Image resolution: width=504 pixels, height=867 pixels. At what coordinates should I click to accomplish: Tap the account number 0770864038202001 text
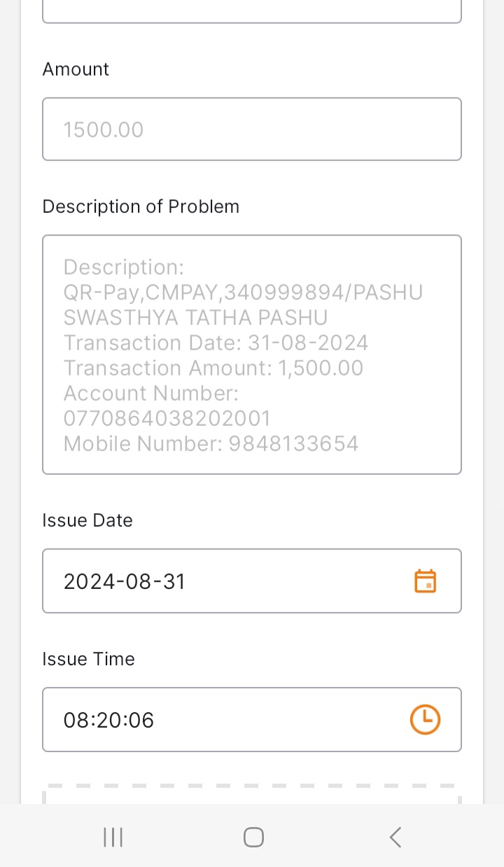(167, 418)
